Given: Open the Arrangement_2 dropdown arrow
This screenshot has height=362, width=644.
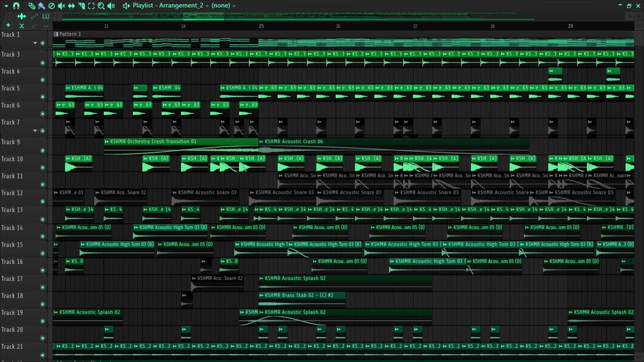Looking at the screenshot, I should click(207, 6).
